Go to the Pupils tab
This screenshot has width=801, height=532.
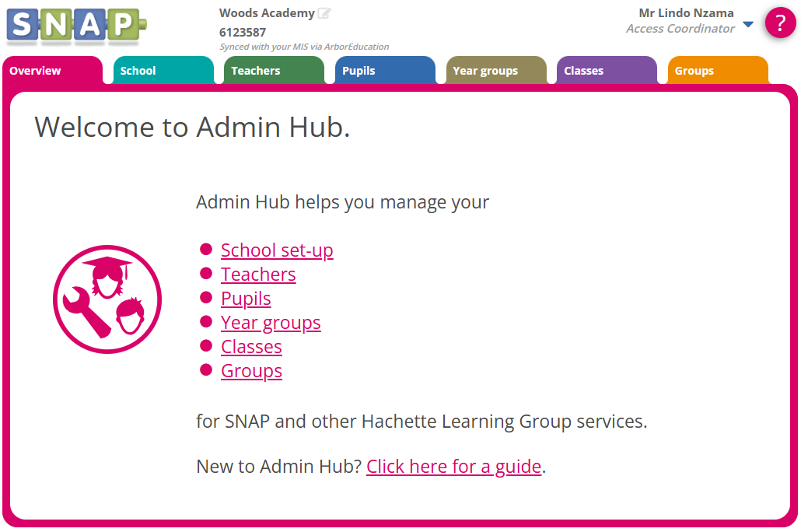tap(384, 71)
